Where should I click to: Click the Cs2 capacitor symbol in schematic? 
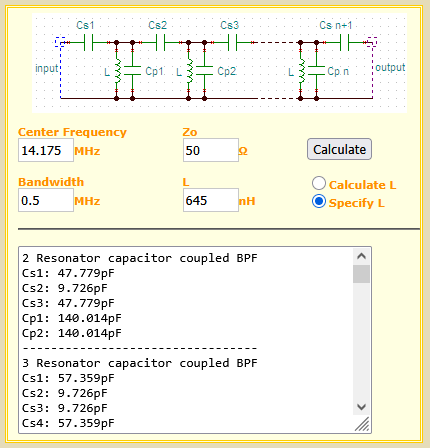point(160,43)
